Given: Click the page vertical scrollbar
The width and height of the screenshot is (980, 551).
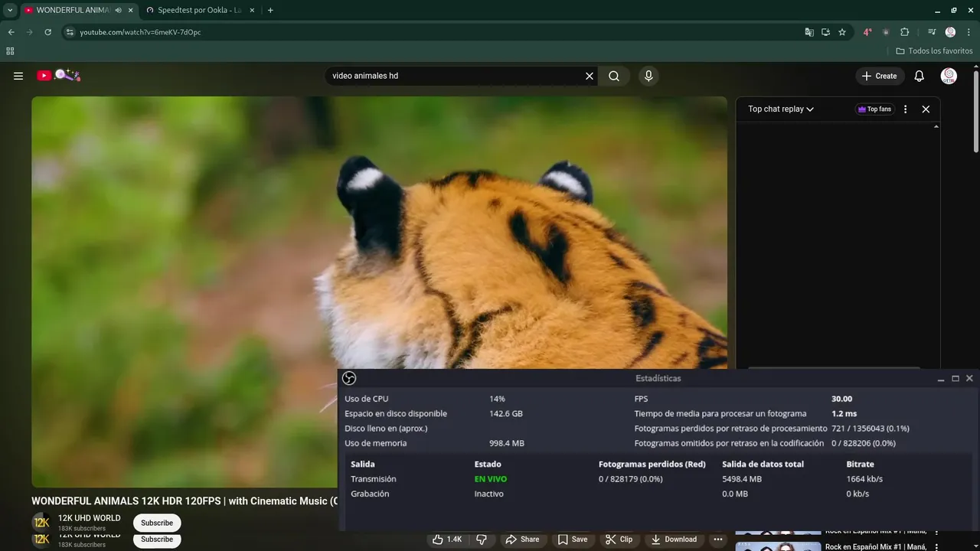Looking at the screenshot, I should click(x=976, y=111).
